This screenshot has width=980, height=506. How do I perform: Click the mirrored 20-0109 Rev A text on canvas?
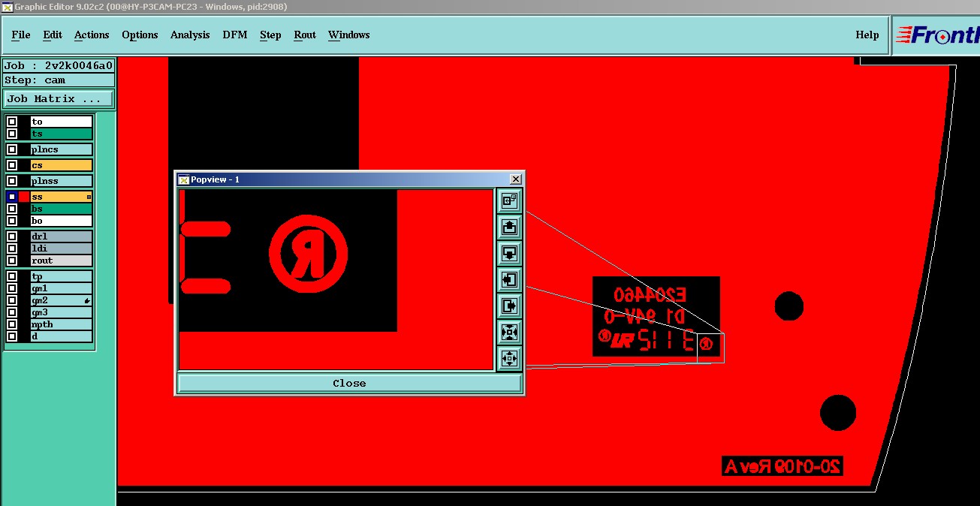(782, 466)
